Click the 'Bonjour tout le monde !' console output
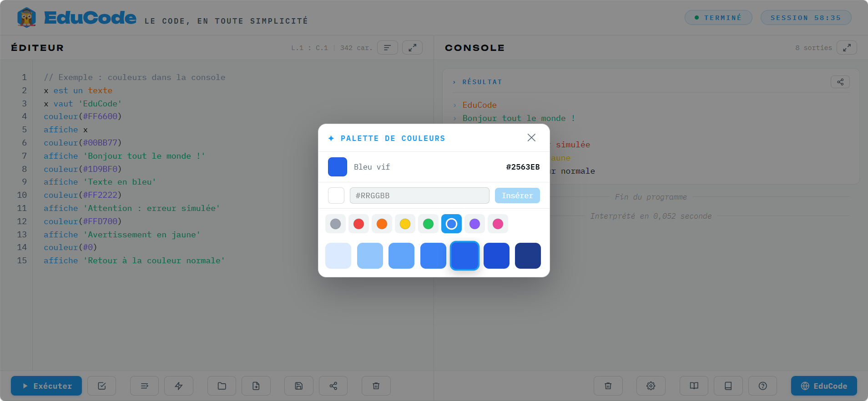This screenshot has width=868, height=401. (519, 118)
